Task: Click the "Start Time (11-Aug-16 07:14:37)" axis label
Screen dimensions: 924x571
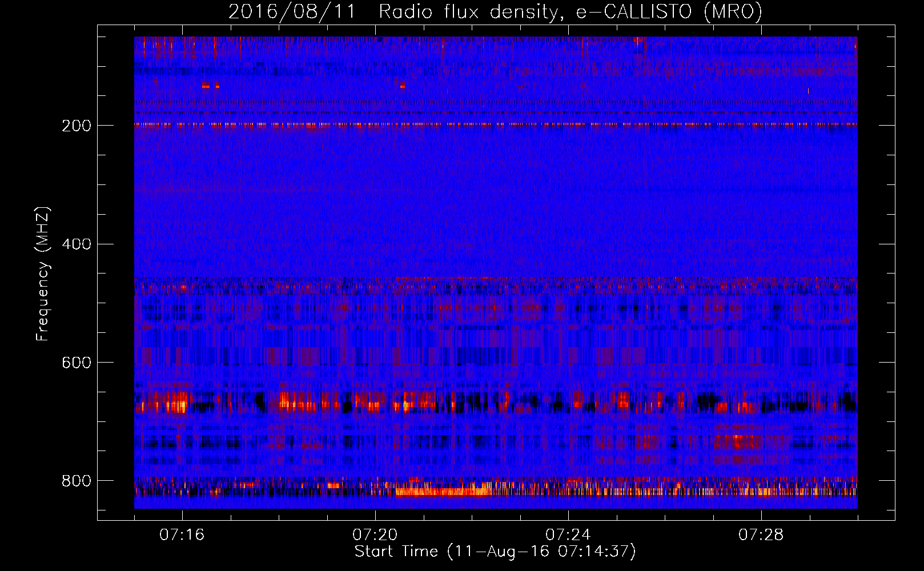Action: [495, 552]
